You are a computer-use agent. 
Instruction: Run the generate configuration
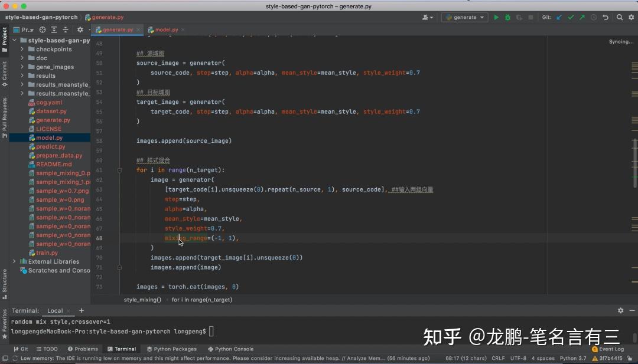pos(497,17)
